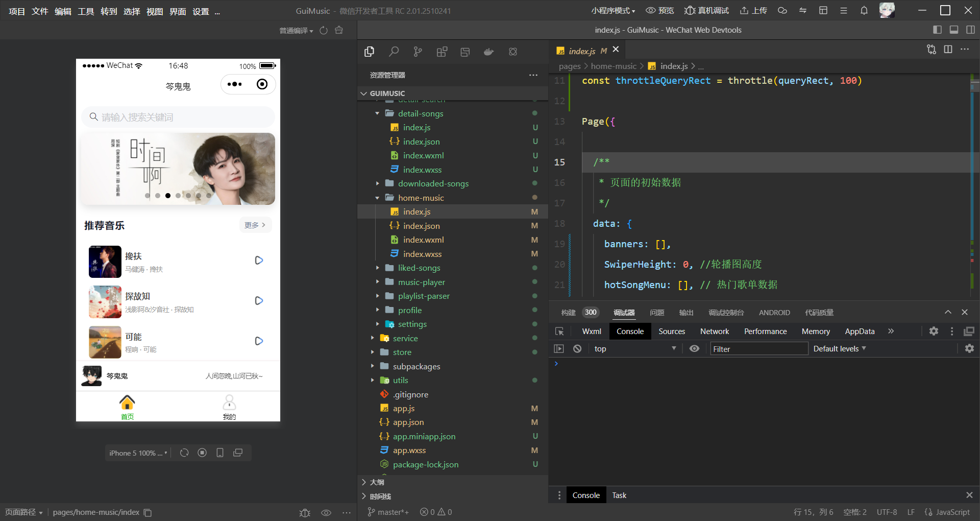Open the 工具 menu
The image size is (980, 521).
tap(85, 11)
